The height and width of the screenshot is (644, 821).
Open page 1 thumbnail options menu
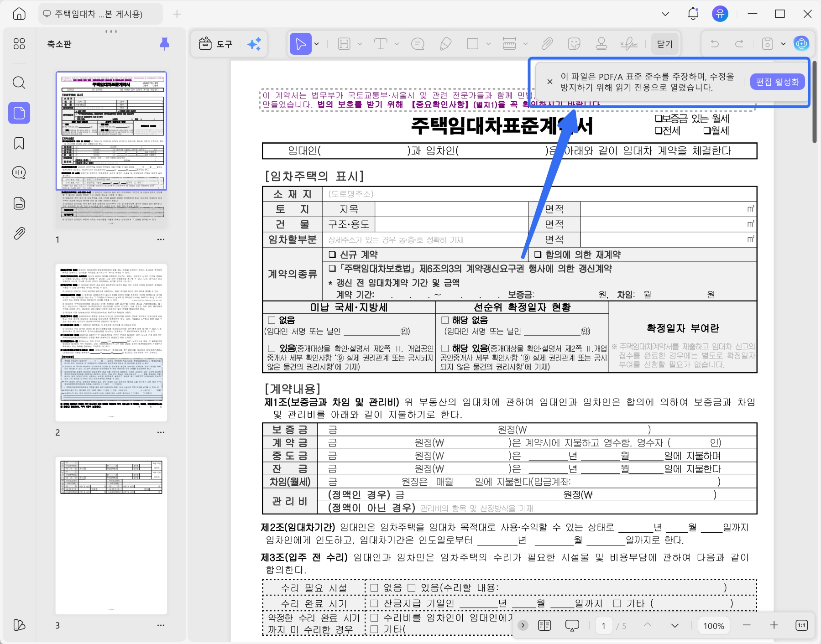pyautogui.click(x=161, y=239)
